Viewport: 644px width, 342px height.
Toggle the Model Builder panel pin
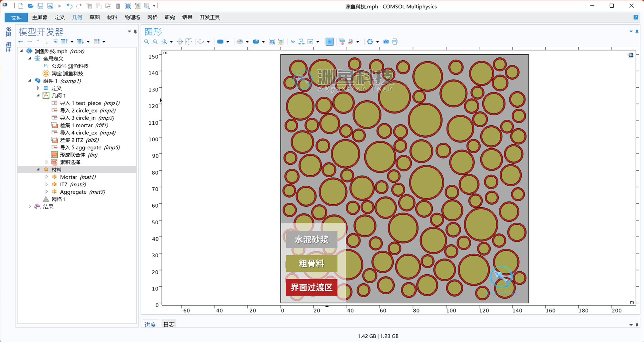(x=135, y=32)
